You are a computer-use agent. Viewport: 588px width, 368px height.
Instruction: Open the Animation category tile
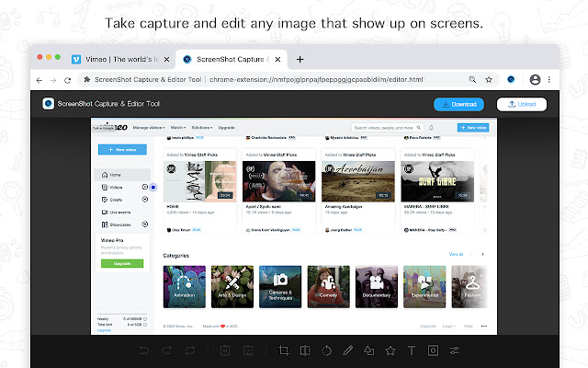(185, 286)
